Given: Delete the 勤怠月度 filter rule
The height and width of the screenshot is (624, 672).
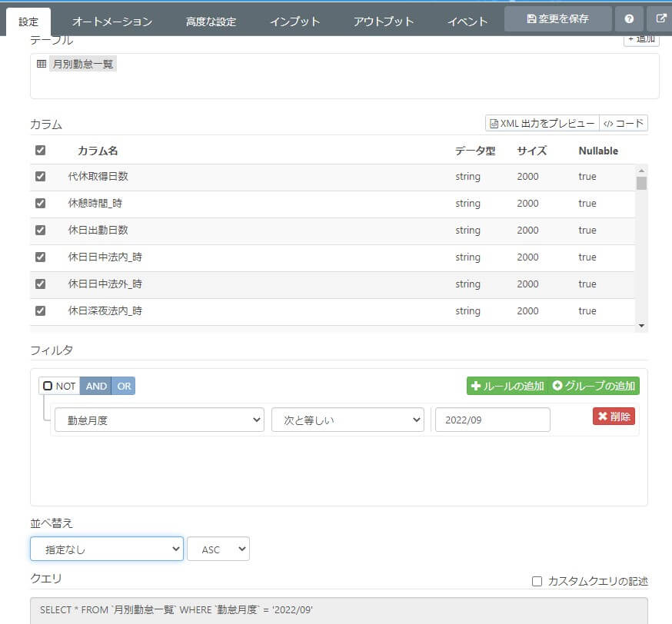Looking at the screenshot, I should [614, 417].
